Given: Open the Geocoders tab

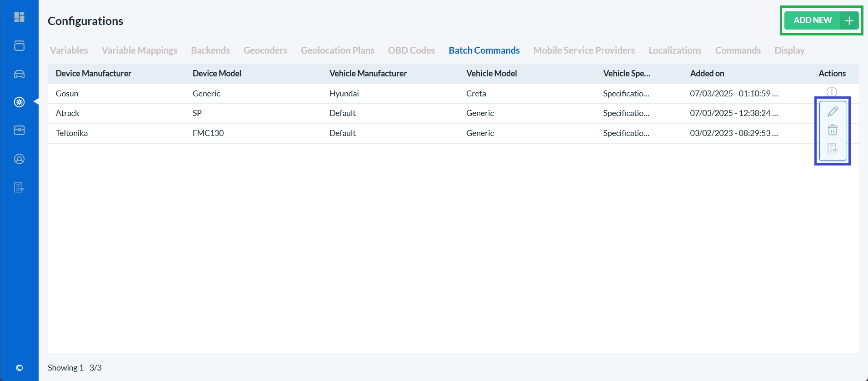Looking at the screenshot, I should point(265,50).
